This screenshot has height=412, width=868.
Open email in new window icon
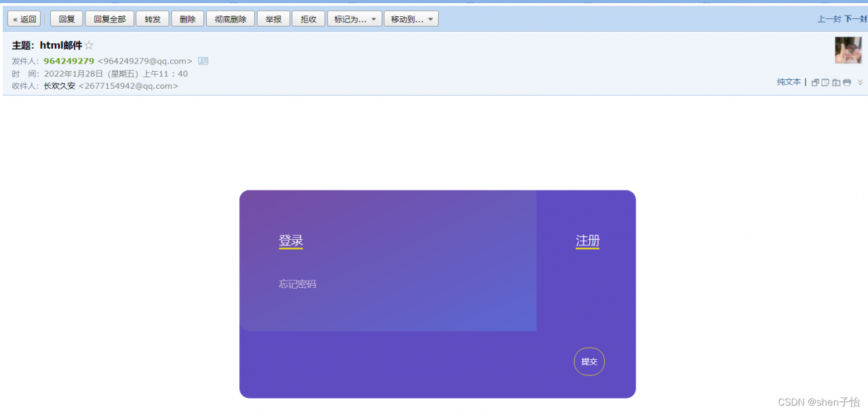point(815,83)
